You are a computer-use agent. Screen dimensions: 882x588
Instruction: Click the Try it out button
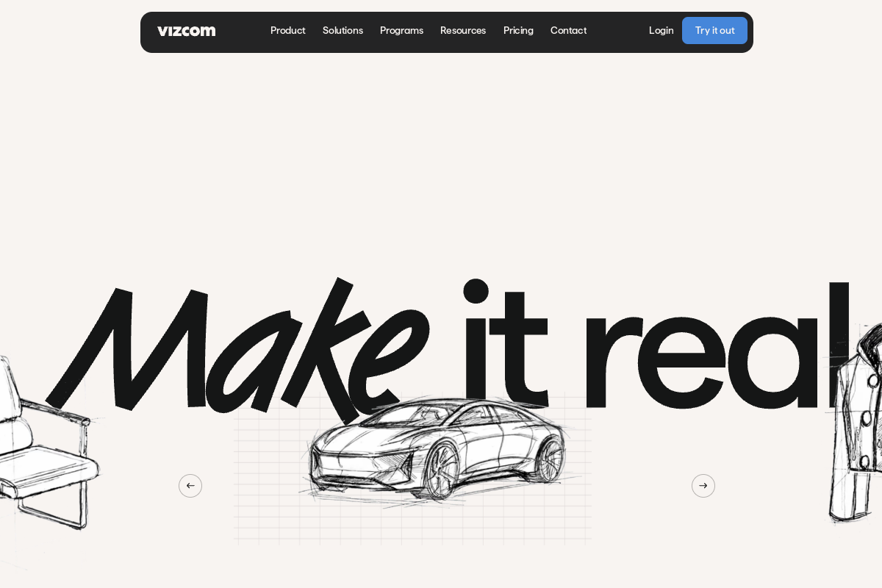714,31
